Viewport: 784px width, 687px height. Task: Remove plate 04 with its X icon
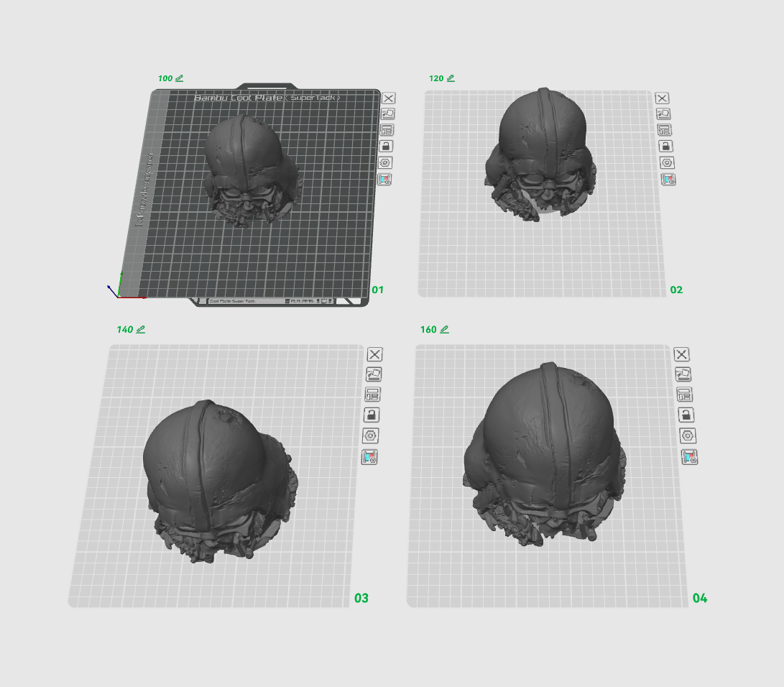(681, 354)
